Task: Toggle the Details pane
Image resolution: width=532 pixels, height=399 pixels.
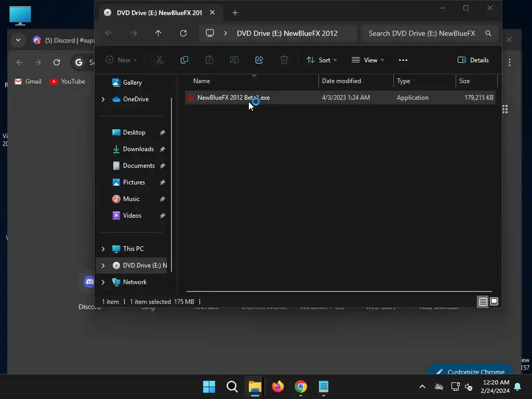Action: 473,60
